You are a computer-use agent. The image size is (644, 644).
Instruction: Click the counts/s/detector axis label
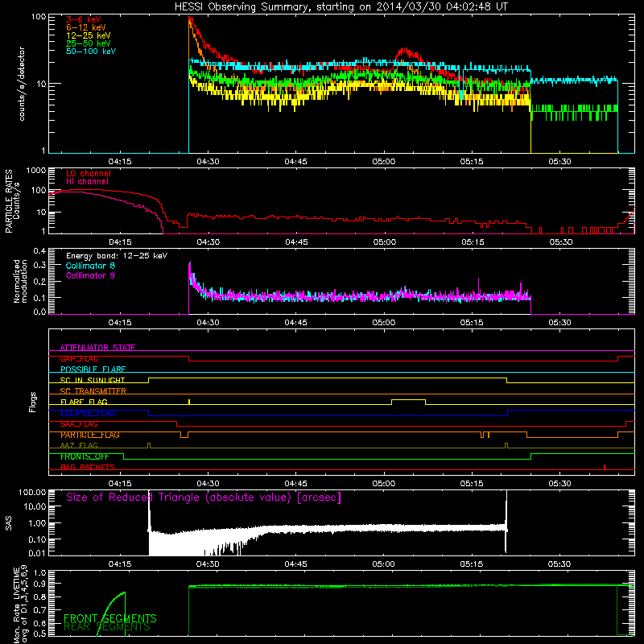(22, 84)
